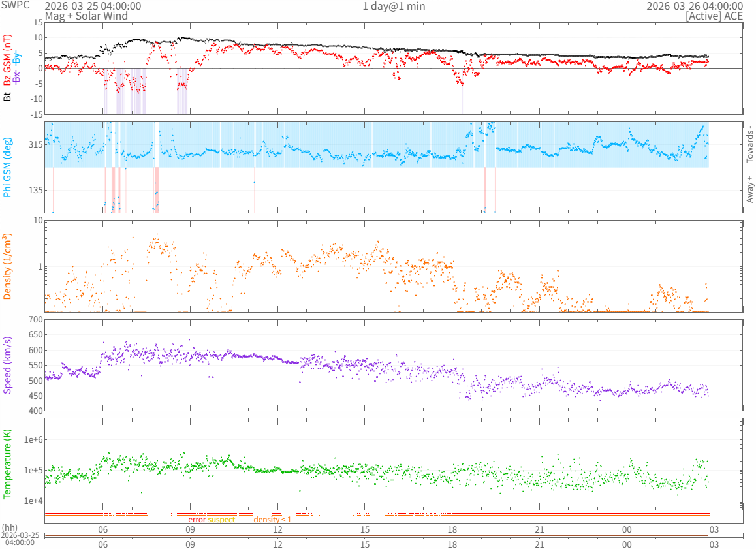Toggle the Bx series label

(x=18, y=76)
